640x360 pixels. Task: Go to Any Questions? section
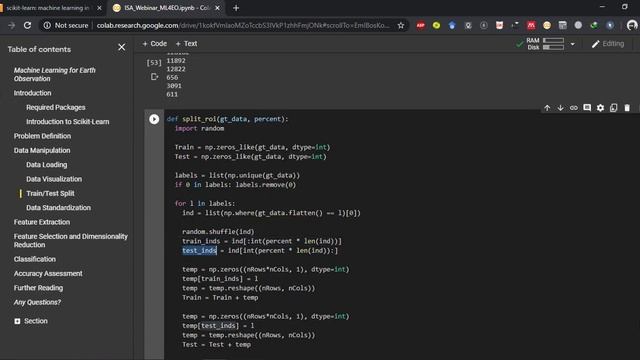(x=37, y=302)
